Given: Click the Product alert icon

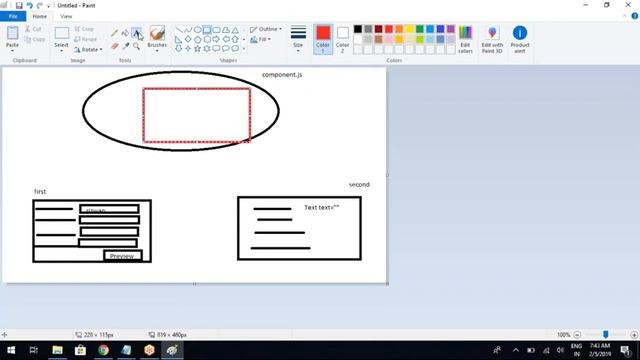Looking at the screenshot, I should [x=520, y=39].
